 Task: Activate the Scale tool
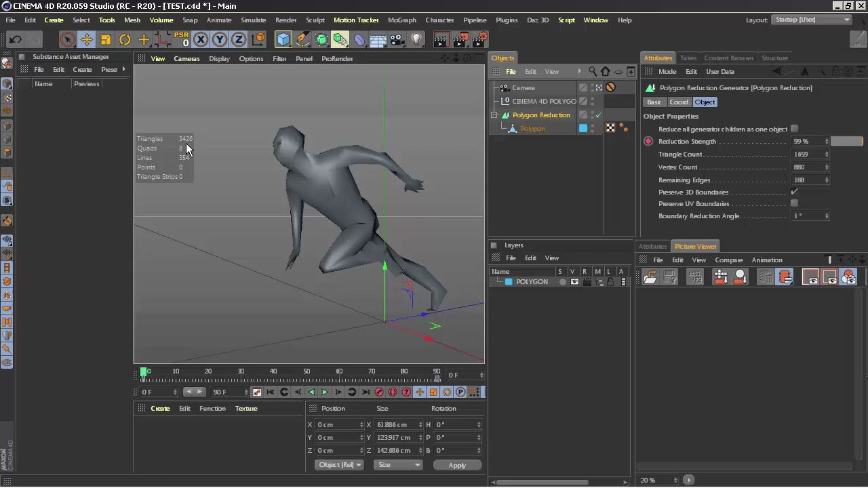[105, 39]
